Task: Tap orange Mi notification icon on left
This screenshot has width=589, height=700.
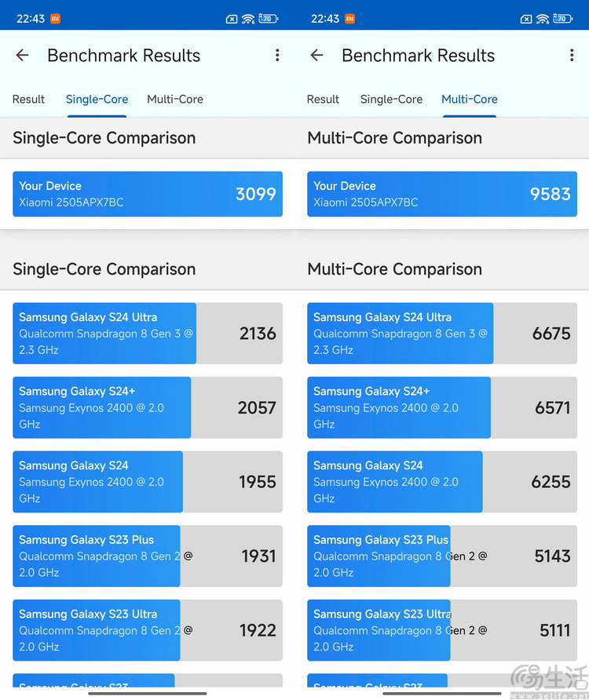Action: (56, 19)
